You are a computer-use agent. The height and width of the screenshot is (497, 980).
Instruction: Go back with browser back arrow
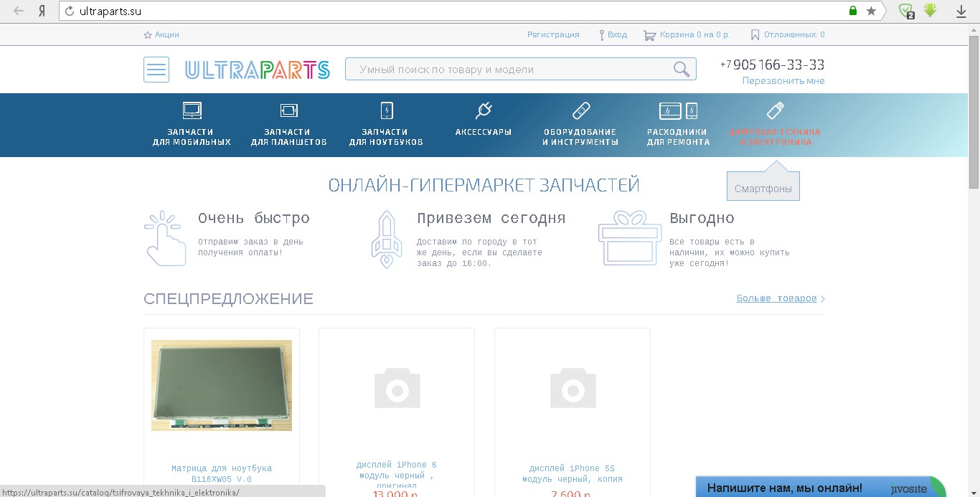point(19,11)
